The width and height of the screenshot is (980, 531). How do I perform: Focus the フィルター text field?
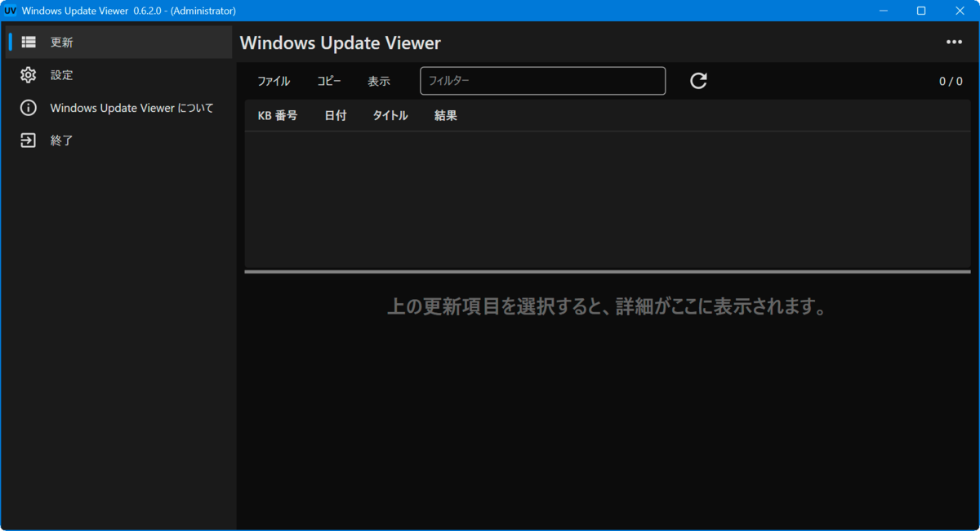543,81
